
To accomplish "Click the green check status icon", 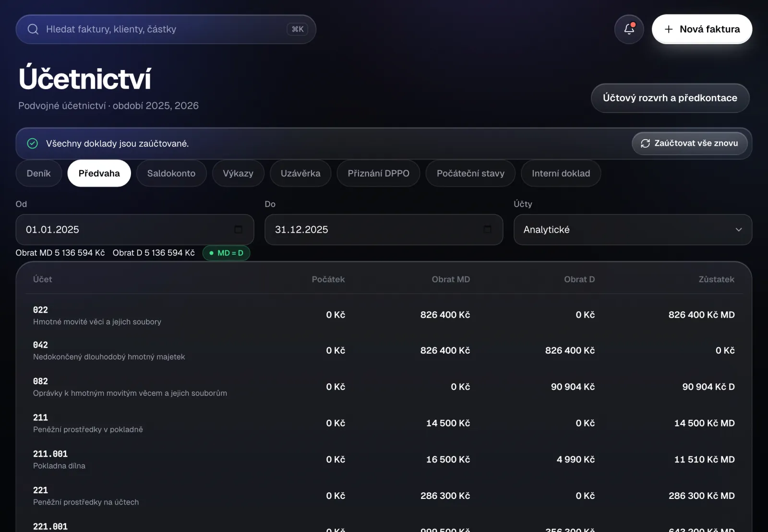I will click(x=33, y=143).
